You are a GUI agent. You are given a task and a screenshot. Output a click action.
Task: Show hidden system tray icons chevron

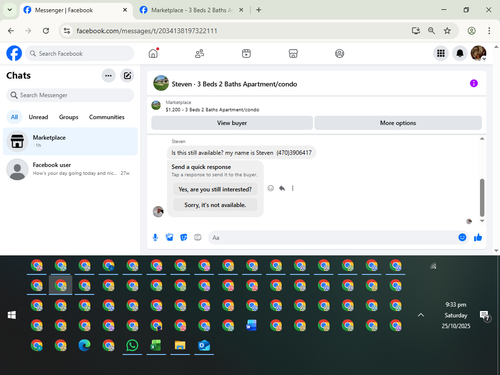click(421, 315)
